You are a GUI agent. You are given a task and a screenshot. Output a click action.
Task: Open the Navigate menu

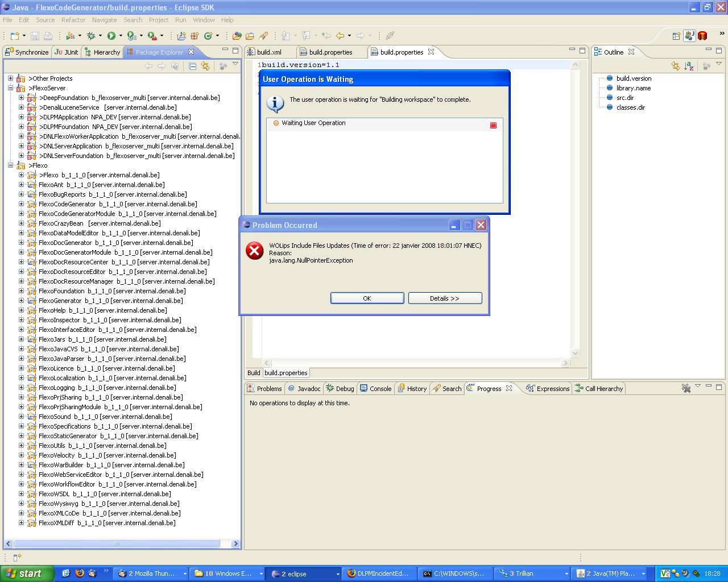point(104,20)
